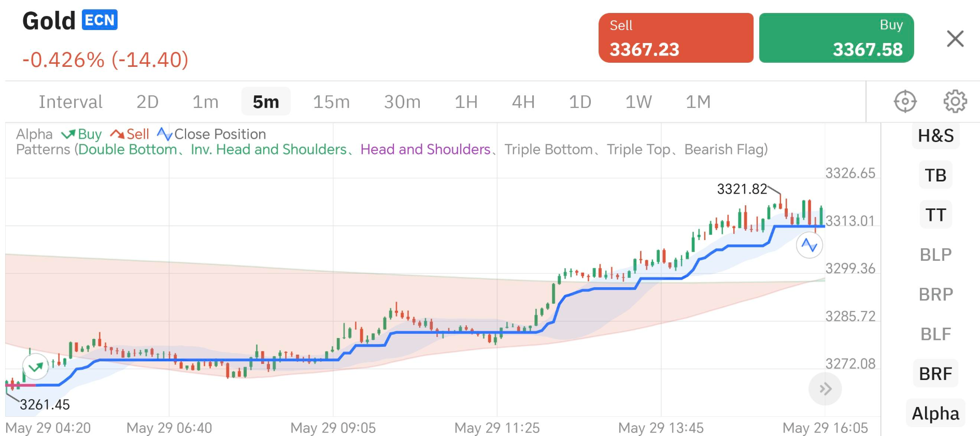This screenshot has width=980, height=436.
Task: Toggle the BRF bearish flag pattern
Action: [935, 374]
